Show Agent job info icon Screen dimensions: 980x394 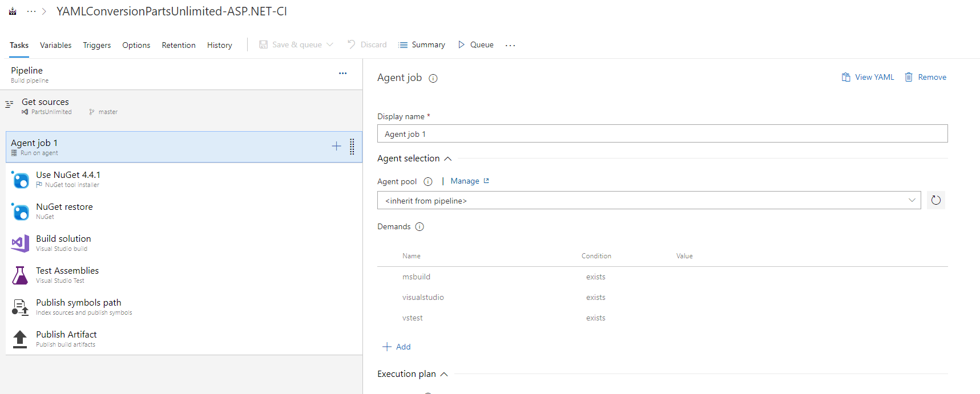(x=433, y=79)
